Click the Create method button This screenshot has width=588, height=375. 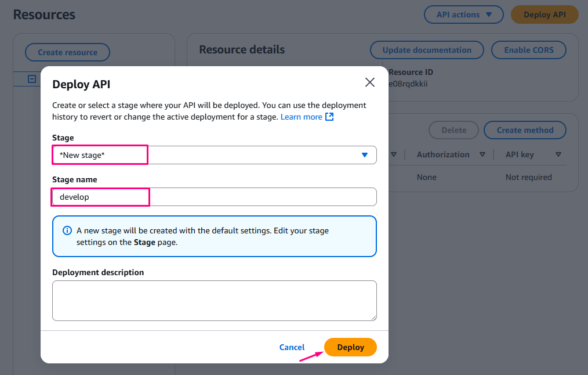pos(525,130)
